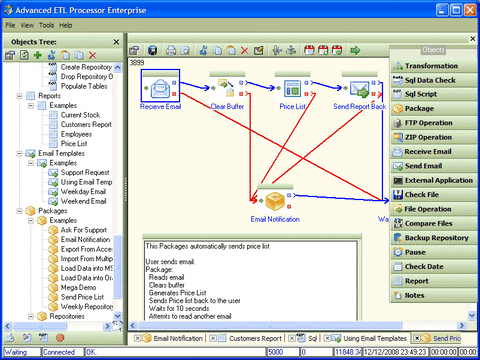Collapse the Email Templates tree node

click(19, 154)
